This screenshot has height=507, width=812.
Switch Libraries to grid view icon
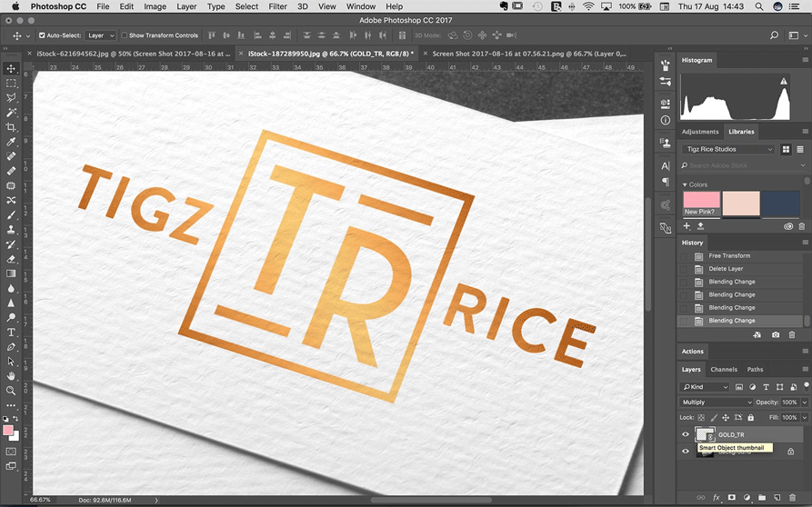pos(786,149)
